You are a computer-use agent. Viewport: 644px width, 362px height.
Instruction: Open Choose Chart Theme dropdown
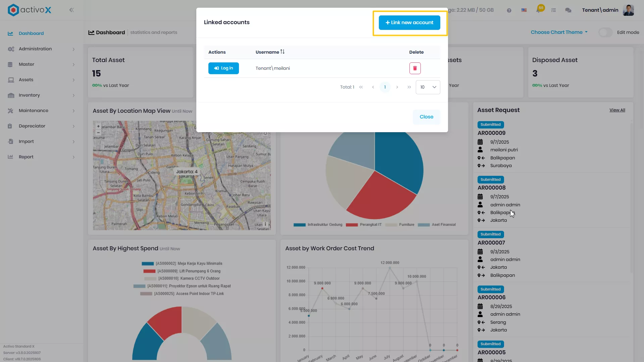(x=559, y=33)
